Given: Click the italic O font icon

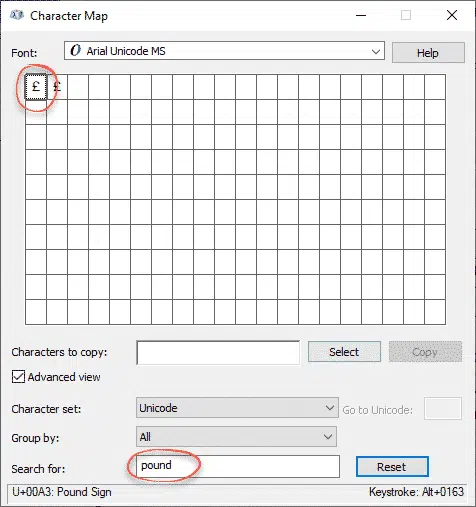Looking at the screenshot, I should pos(75,51).
